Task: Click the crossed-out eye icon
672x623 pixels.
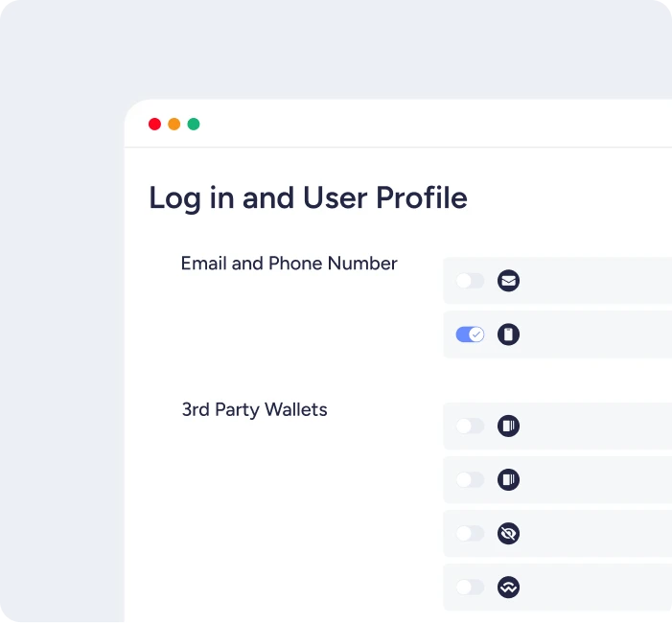Action: click(508, 533)
